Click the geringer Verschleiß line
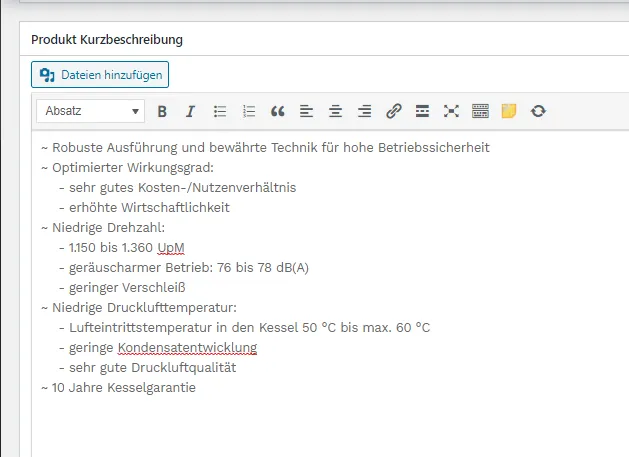The width and height of the screenshot is (629, 457). 122,288
